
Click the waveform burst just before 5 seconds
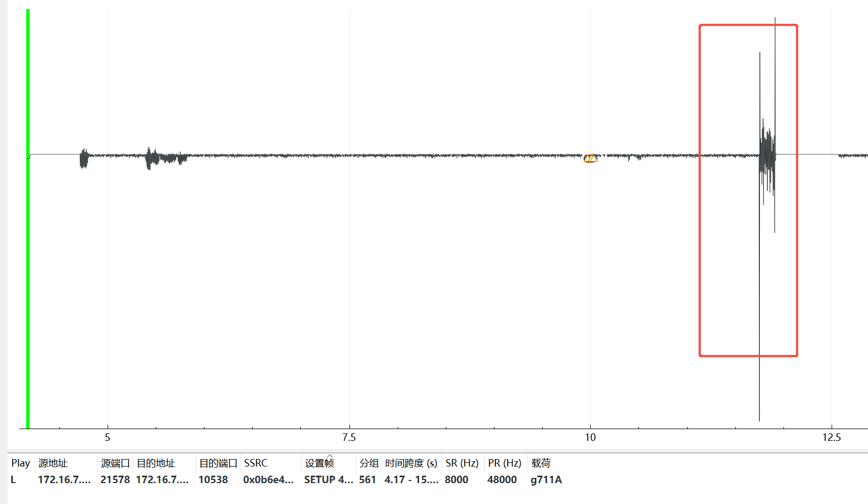pyautogui.click(x=83, y=158)
